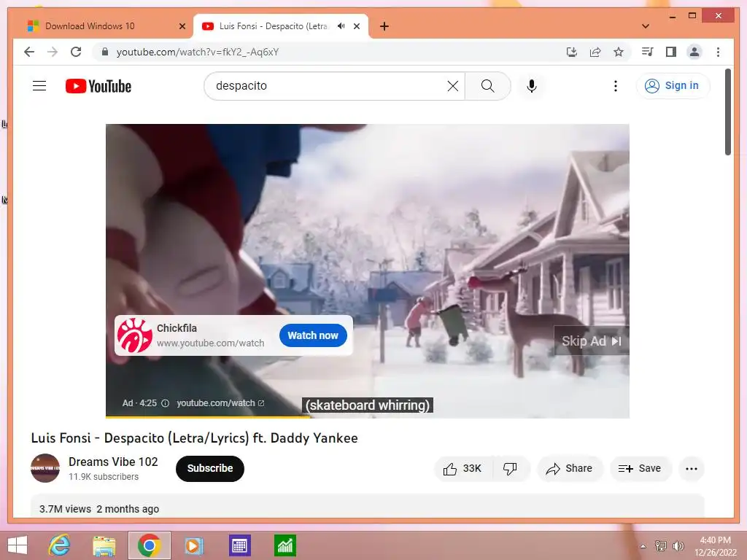Open Dreams Vibe 102 channel name
The width and height of the screenshot is (747, 560).
113,462
